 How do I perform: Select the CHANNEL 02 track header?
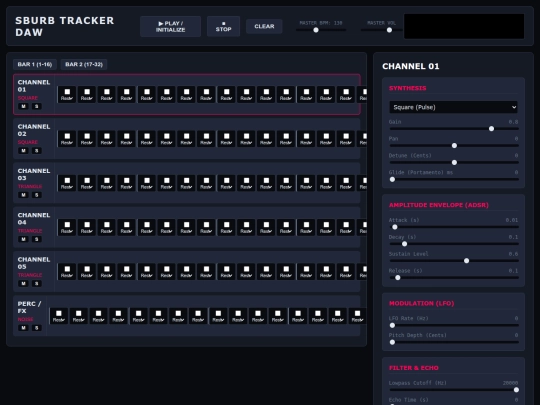34,138
